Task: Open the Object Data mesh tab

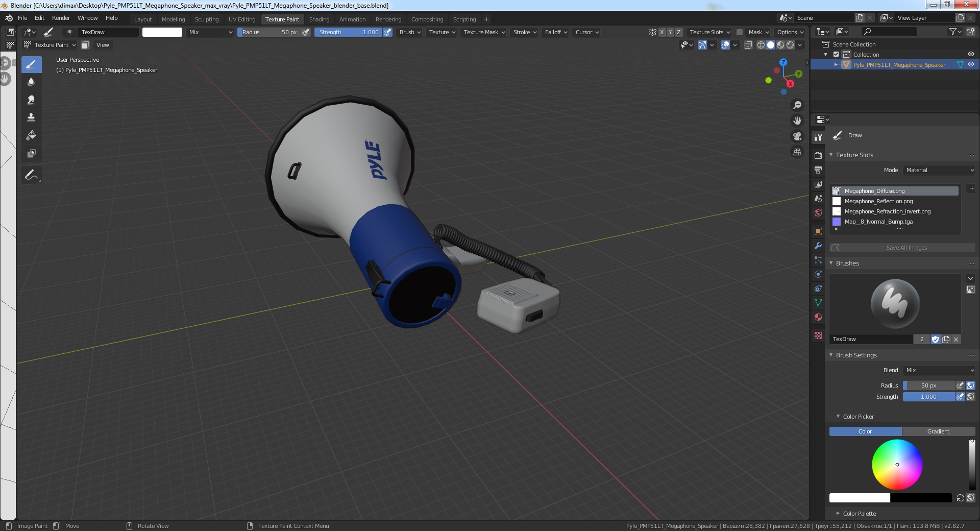Action: pyautogui.click(x=818, y=303)
